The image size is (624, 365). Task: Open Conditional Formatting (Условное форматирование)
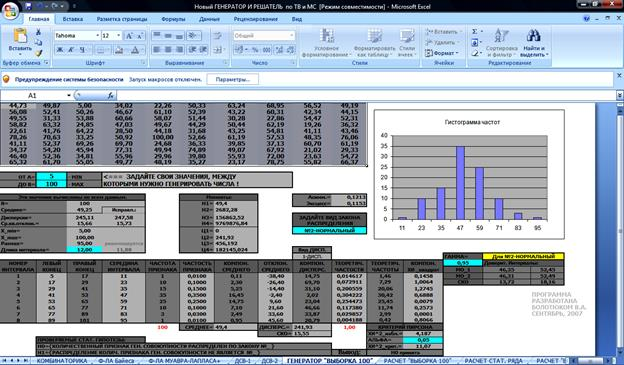point(326,43)
